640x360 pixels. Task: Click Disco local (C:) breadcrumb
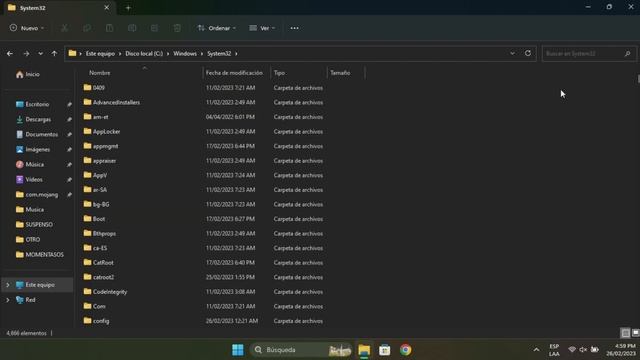coord(144,53)
